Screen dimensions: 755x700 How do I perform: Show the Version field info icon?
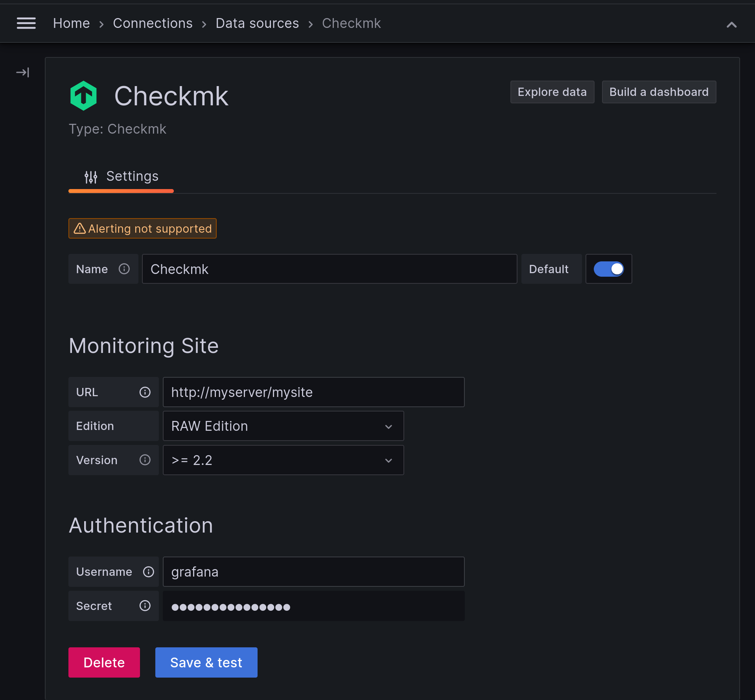click(145, 460)
